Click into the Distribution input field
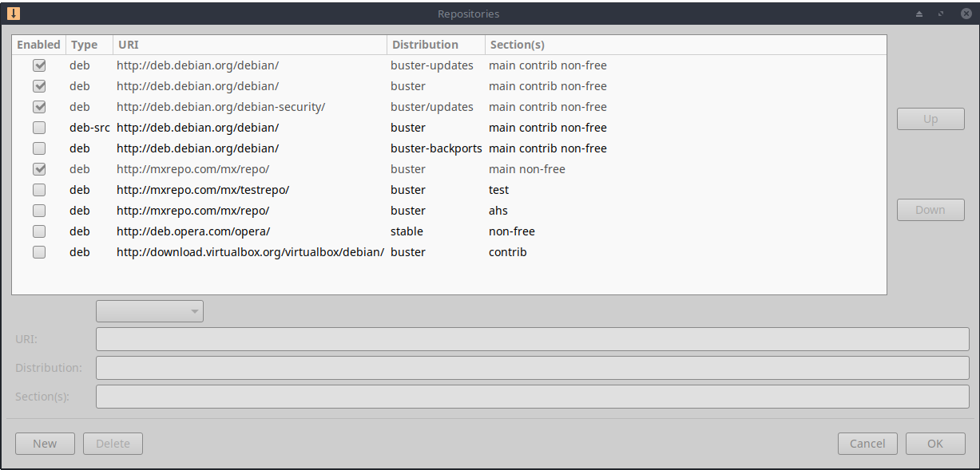Screen dimensions: 980x470 (x=532, y=368)
